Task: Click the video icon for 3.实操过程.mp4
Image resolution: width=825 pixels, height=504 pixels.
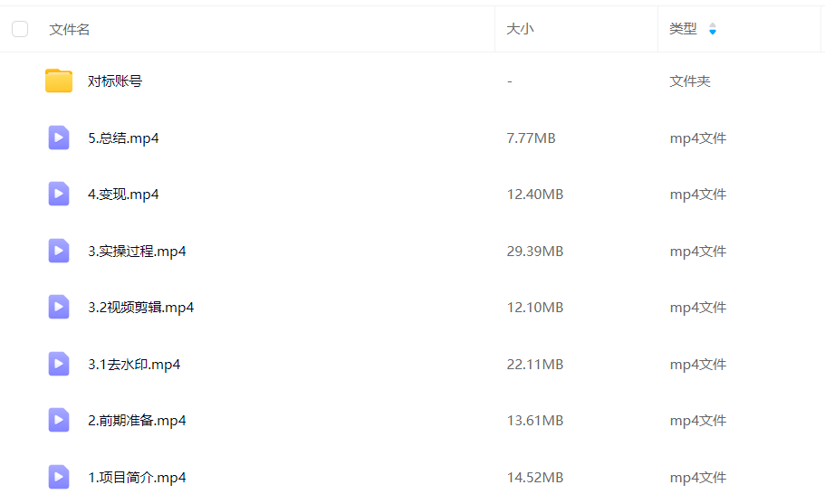Action: [x=59, y=251]
